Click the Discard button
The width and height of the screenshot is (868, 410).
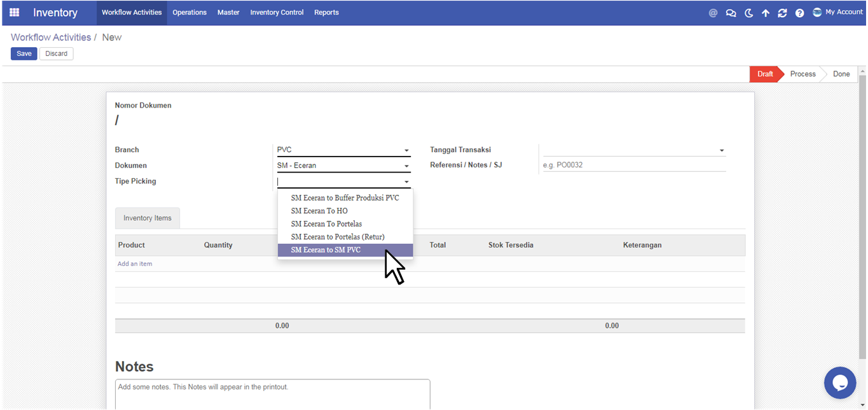point(56,53)
